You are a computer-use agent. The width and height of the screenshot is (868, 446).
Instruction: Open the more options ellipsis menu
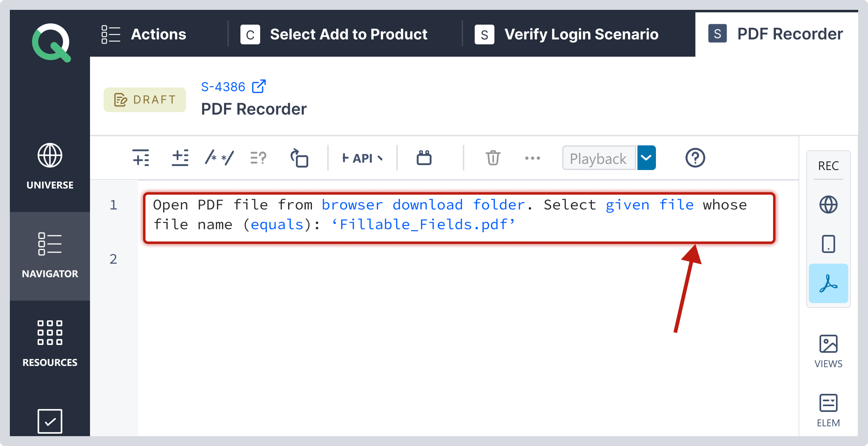click(x=533, y=158)
